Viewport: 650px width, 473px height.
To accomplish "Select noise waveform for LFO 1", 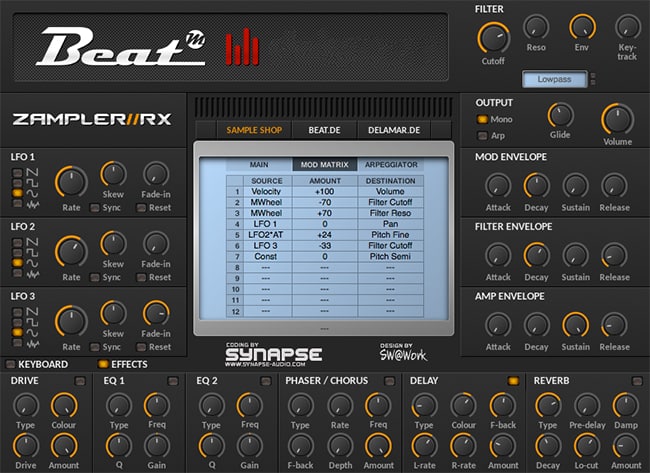I will point(17,203).
